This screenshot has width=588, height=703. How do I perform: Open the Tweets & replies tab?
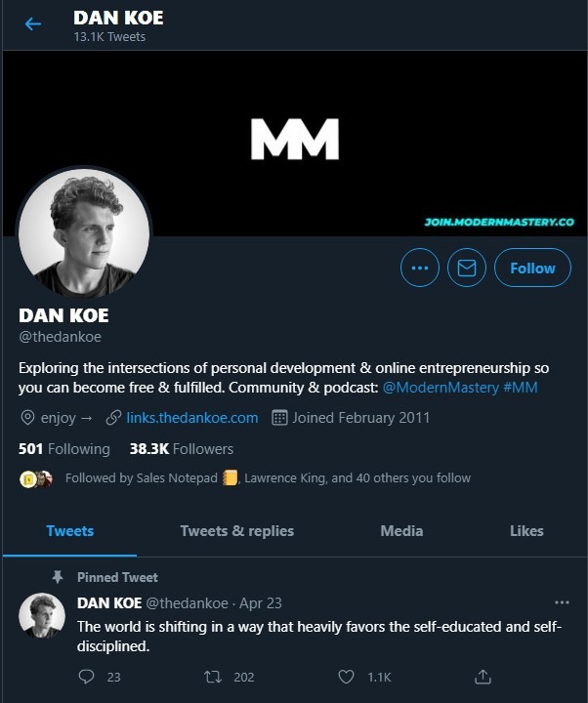(x=236, y=531)
